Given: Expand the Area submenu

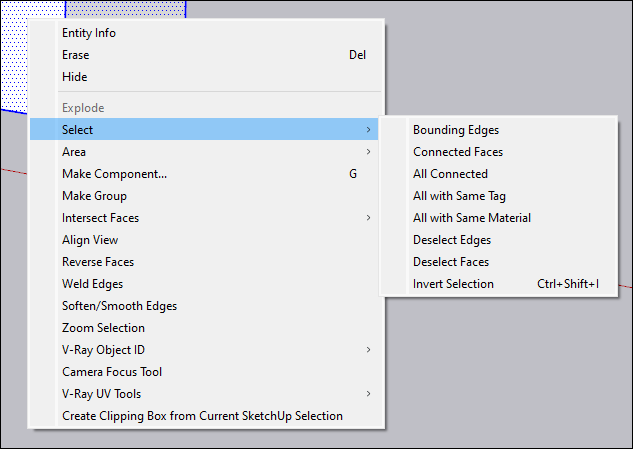Looking at the screenshot, I should tap(74, 152).
